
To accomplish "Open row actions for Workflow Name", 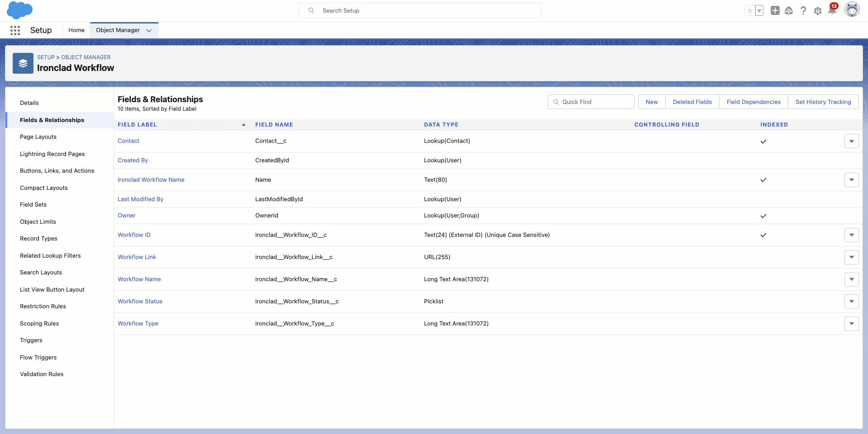I will point(852,279).
